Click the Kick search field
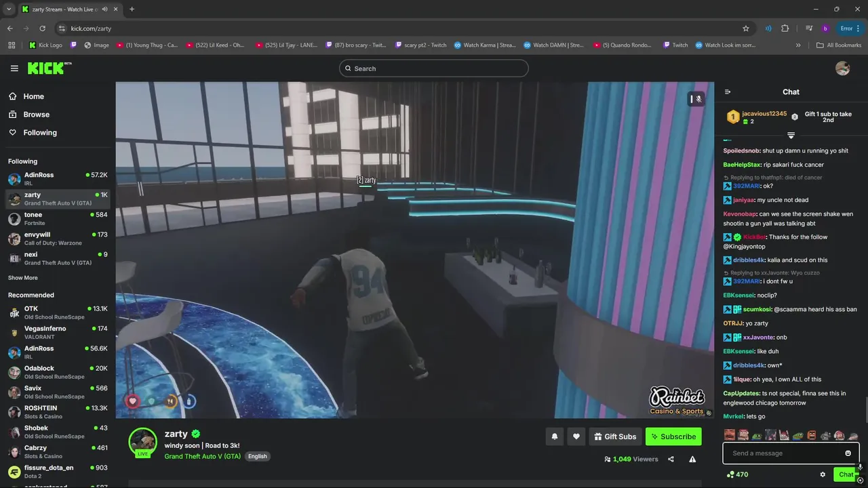The width and height of the screenshot is (868, 488). [433, 68]
